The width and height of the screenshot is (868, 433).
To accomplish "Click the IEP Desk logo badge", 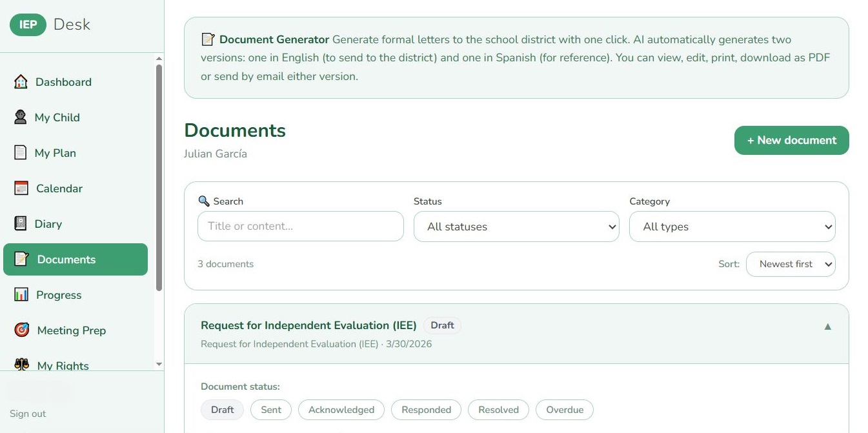I will tap(26, 25).
